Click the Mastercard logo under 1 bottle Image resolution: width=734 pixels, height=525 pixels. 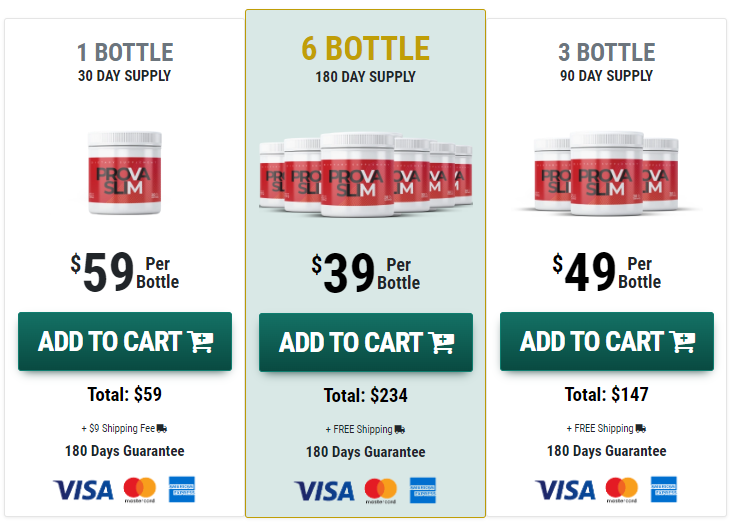point(139,489)
